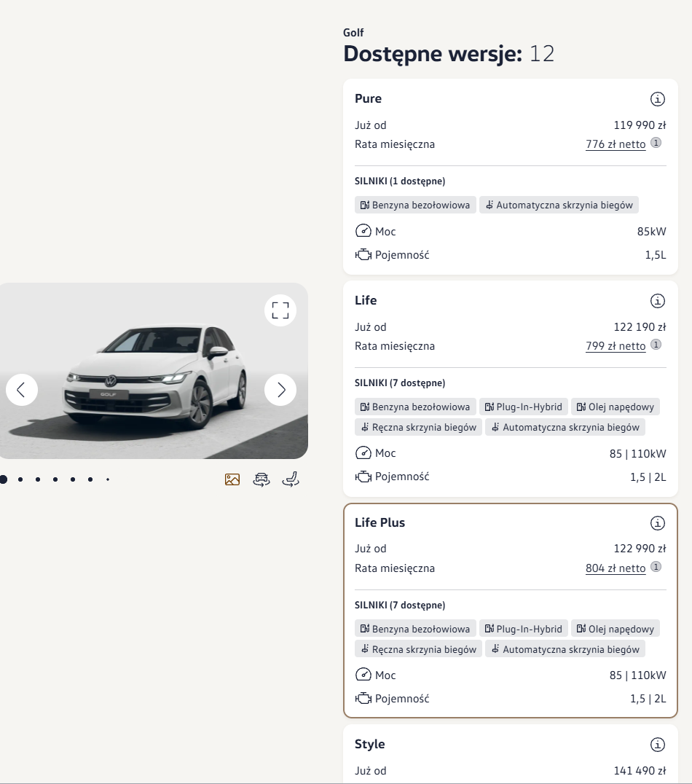Open footnote 1 next to 799 zł netto
The height and width of the screenshot is (784, 692).
656,345
